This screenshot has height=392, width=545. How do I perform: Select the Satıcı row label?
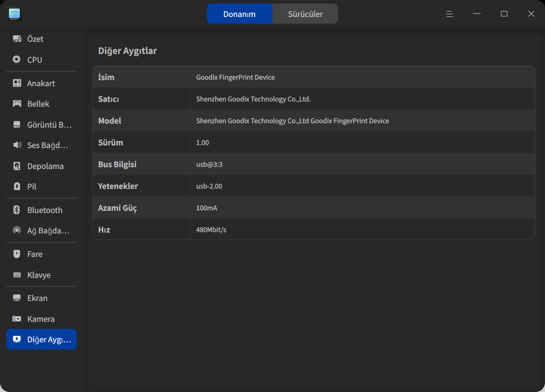[109, 99]
